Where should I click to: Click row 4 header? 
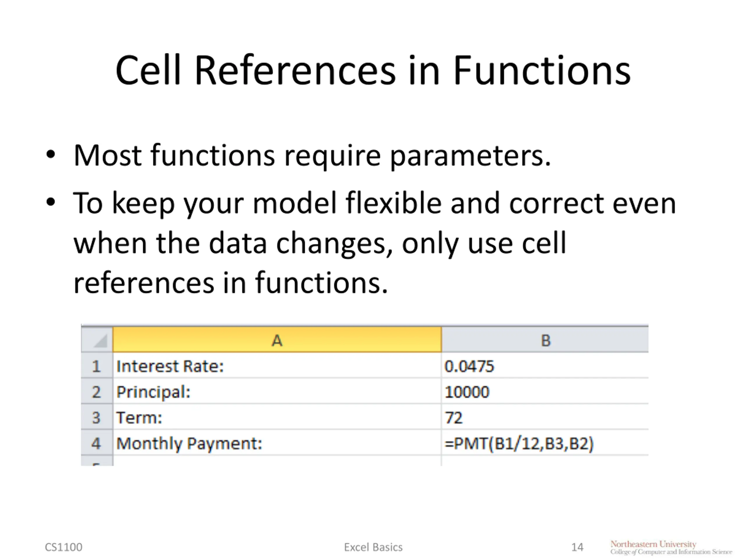point(97,443)
